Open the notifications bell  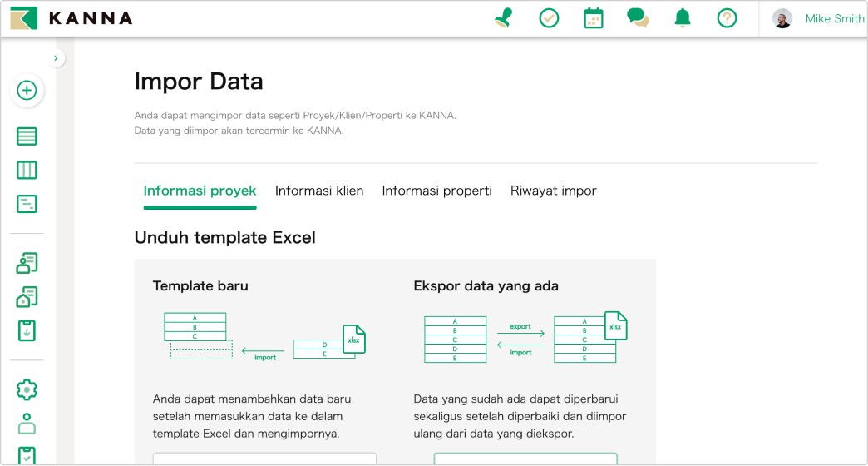pos(683,18)
